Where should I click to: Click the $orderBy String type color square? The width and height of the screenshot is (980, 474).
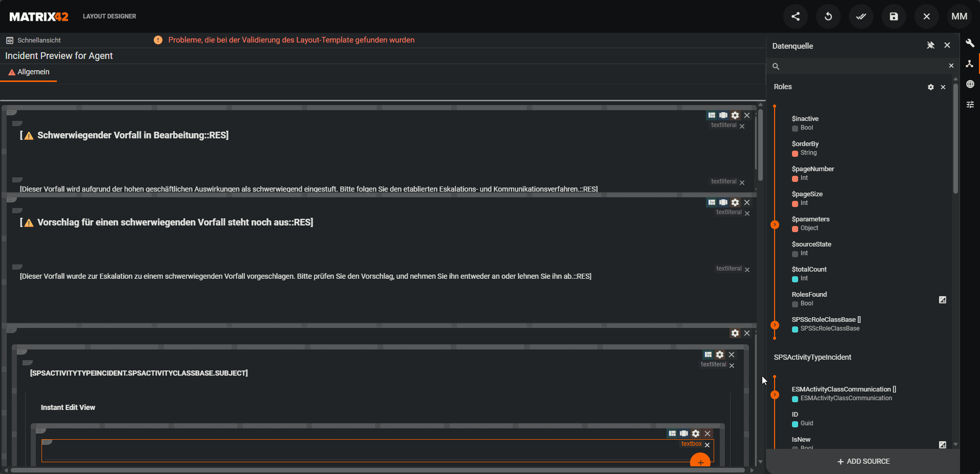tap(795, 153)
